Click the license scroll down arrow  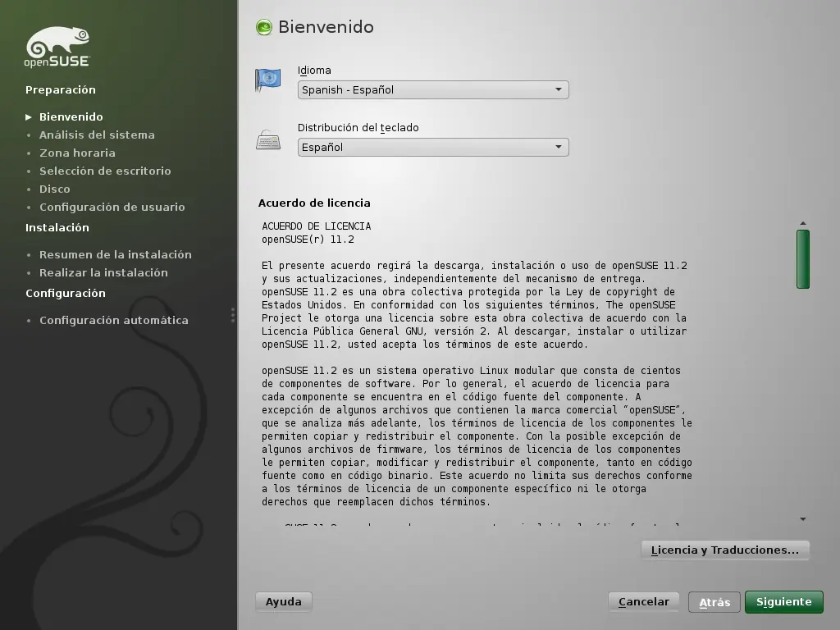(x=802, y=519)
